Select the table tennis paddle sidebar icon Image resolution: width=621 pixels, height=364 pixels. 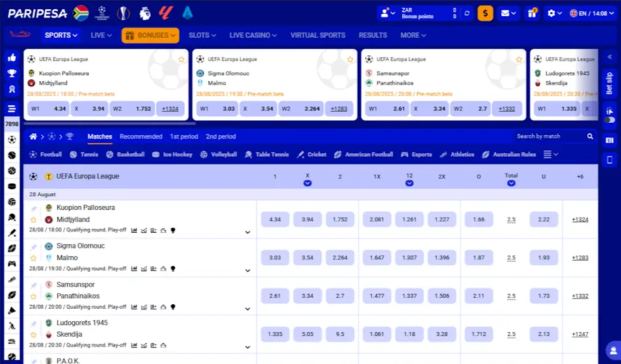[12, 218]
